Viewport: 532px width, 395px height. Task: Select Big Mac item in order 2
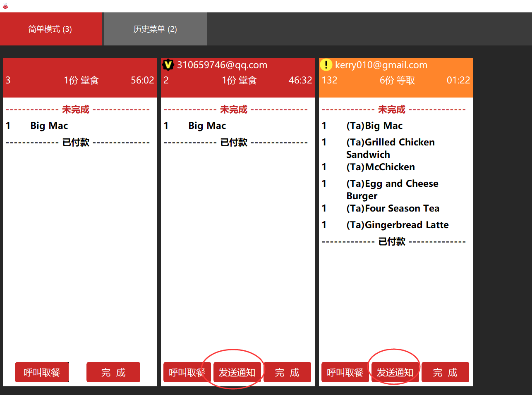[207, 126]
